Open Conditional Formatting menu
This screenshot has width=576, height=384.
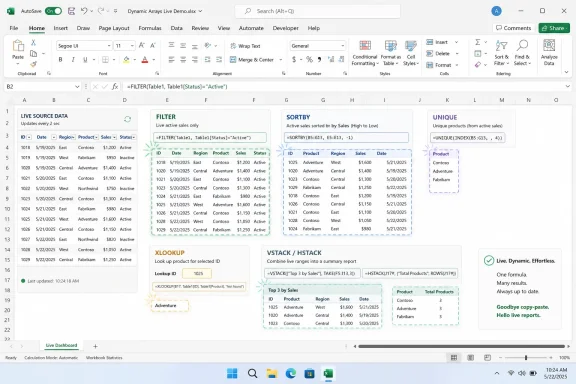point(364,53)
